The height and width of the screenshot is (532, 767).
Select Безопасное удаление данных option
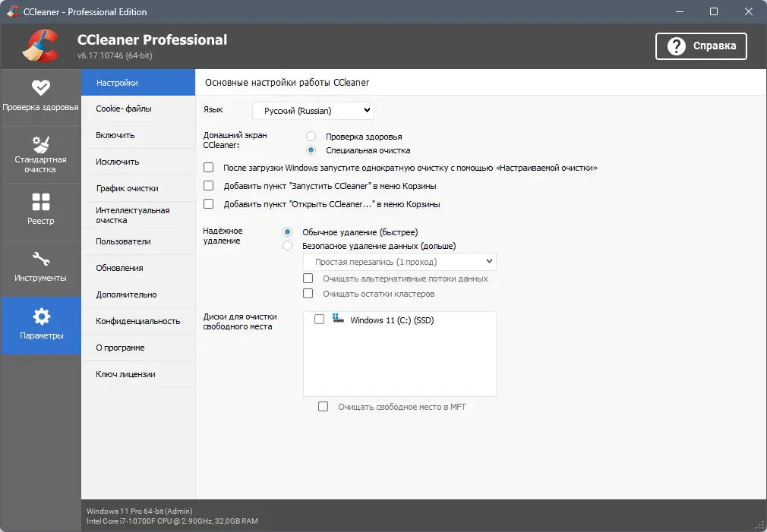pyautogui.click(x=287, y=245)
